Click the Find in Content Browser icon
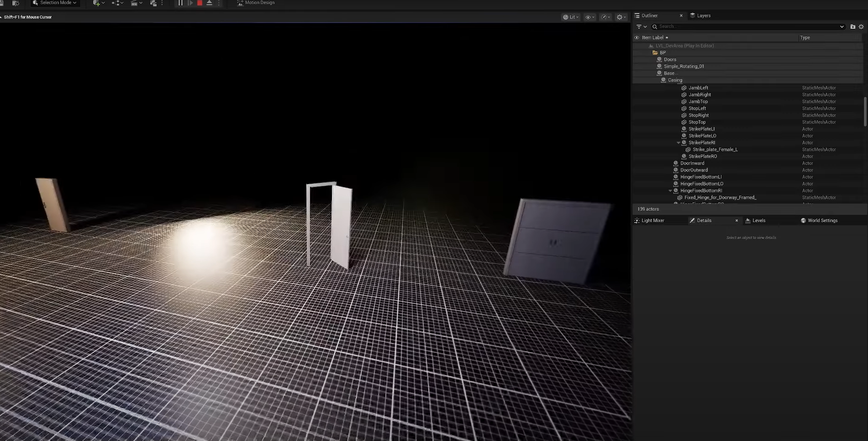This screenshot has width=868, height=441. (15, 3)
